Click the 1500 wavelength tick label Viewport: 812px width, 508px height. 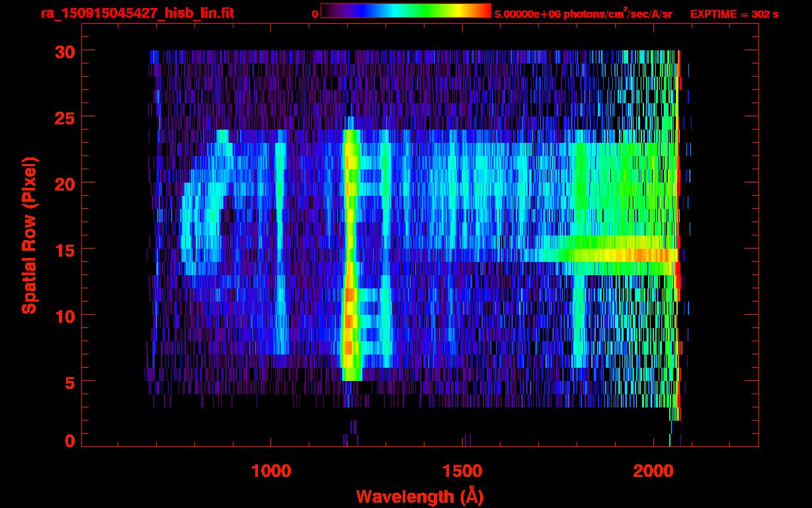[462, 471]
